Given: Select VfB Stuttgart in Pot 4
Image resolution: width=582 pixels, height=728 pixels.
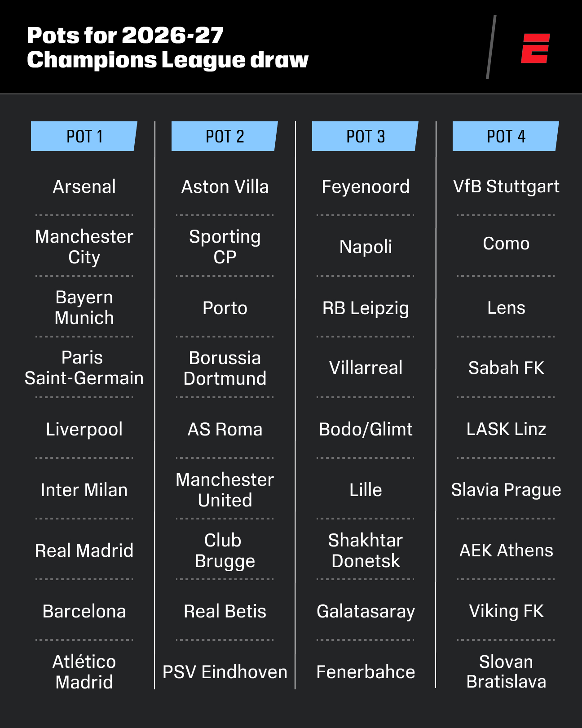Looking at the screenshot, I should point(506,186).
